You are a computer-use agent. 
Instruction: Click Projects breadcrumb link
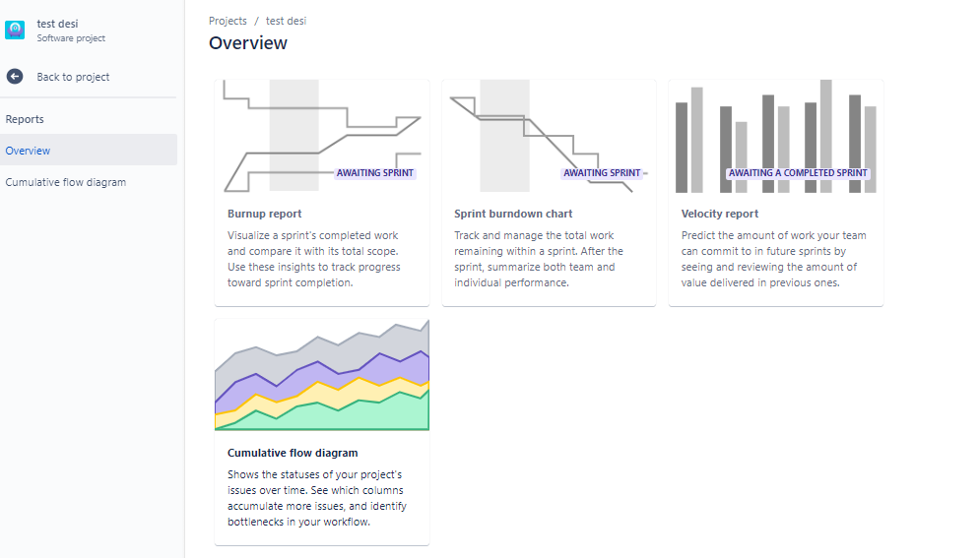coord(228,21)
